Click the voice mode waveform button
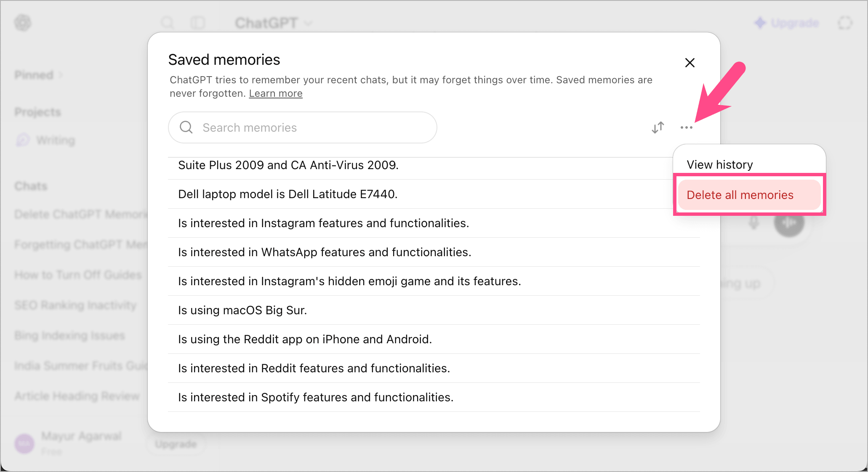The width and height of the screenshot is (868, 472). [789, 222]
